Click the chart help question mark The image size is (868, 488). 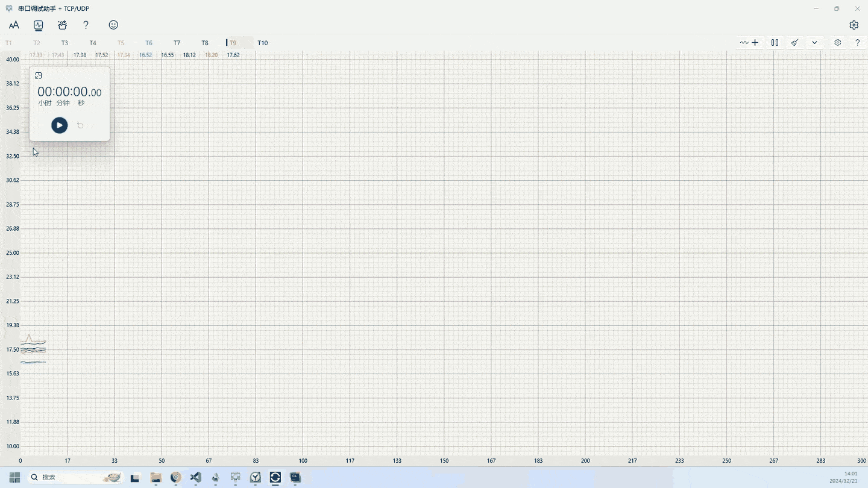coord(857,43)
